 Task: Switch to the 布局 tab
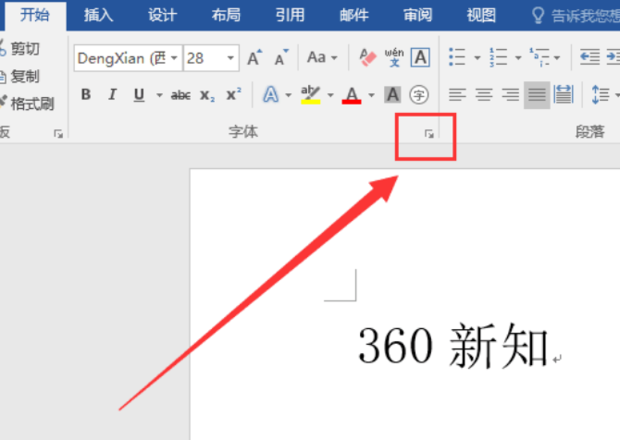click(x=226, y=15)
